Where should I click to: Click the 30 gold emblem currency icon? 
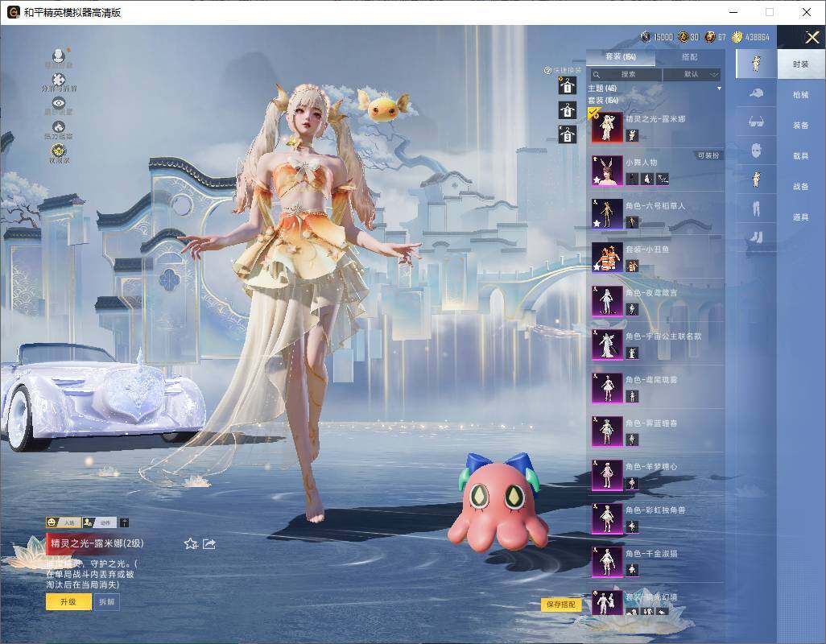point(684,37)
